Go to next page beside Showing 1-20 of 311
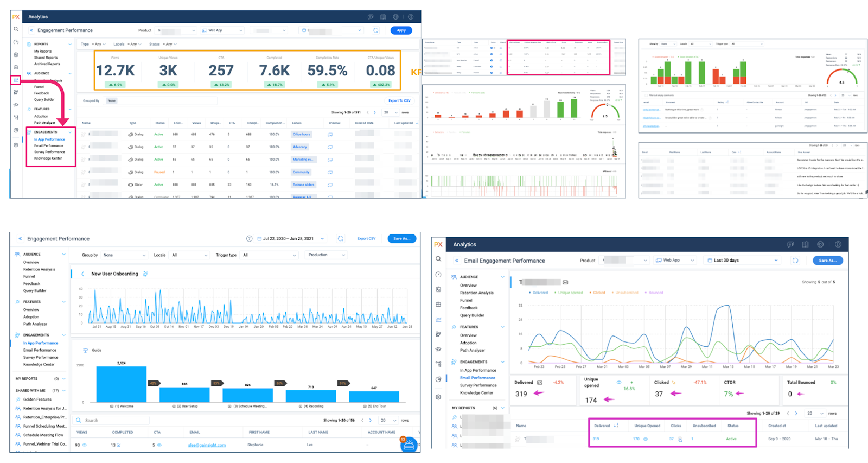Image resolution: width=868 pixels, height=463 pixels. (375, 112)
